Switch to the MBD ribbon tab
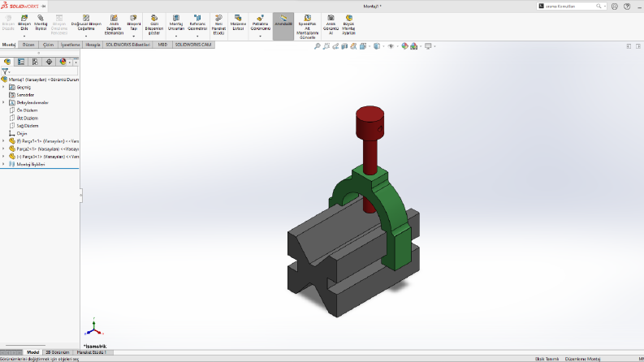The width and height of the screenshot is (644, 362). [162, 45]
